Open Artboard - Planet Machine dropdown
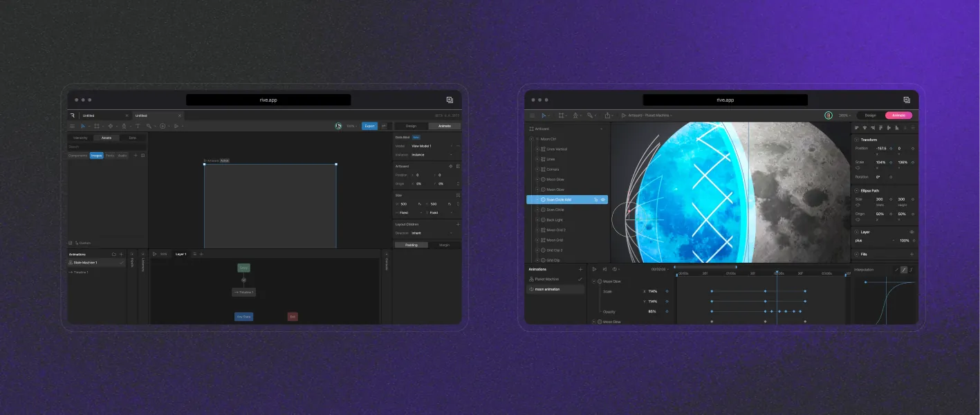The width and height of the screenshot is (980, 415). tap(651, 116)
